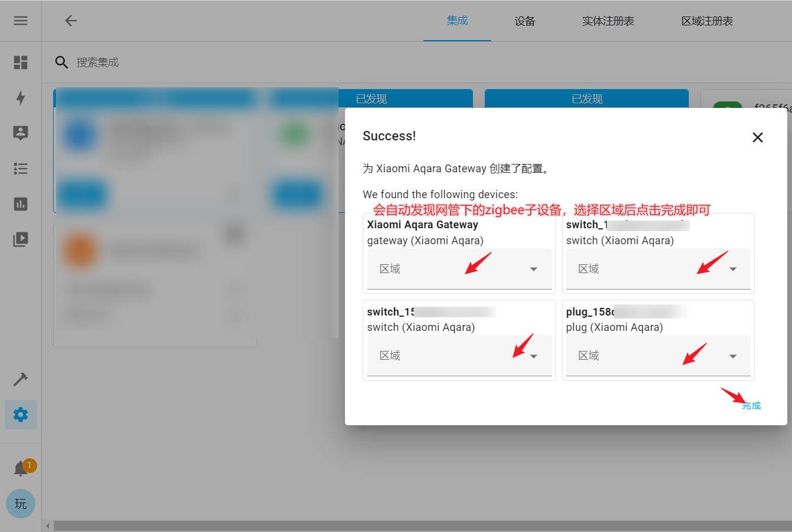The height and width of the screenshot is (532, 792).
Task: Switch to the 集成 tab
Action: 457,21
